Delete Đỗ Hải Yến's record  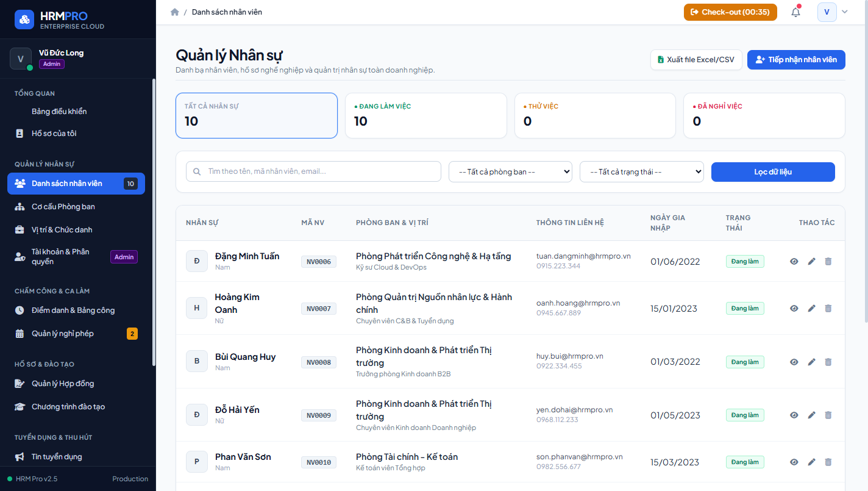point(828,415)
